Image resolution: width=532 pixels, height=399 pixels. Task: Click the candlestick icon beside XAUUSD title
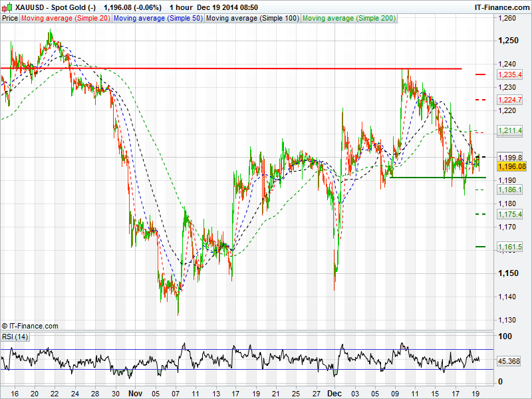7,7
